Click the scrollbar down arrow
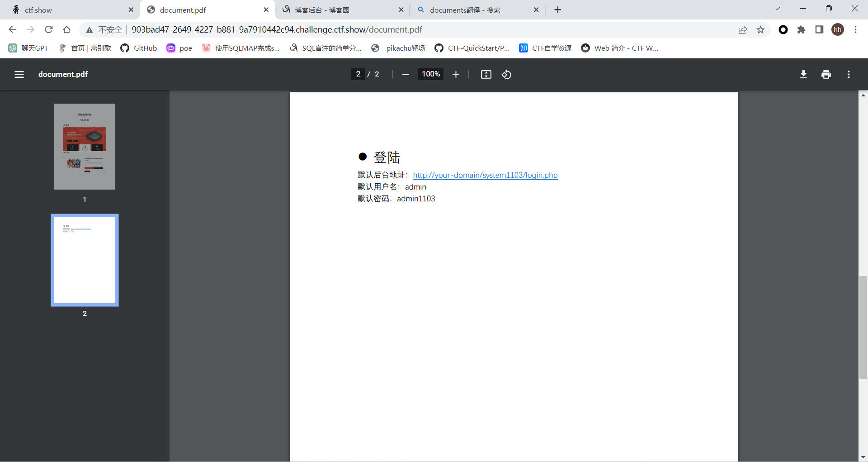Viewport: 868px width, 462px height. [x=863, y=457]
